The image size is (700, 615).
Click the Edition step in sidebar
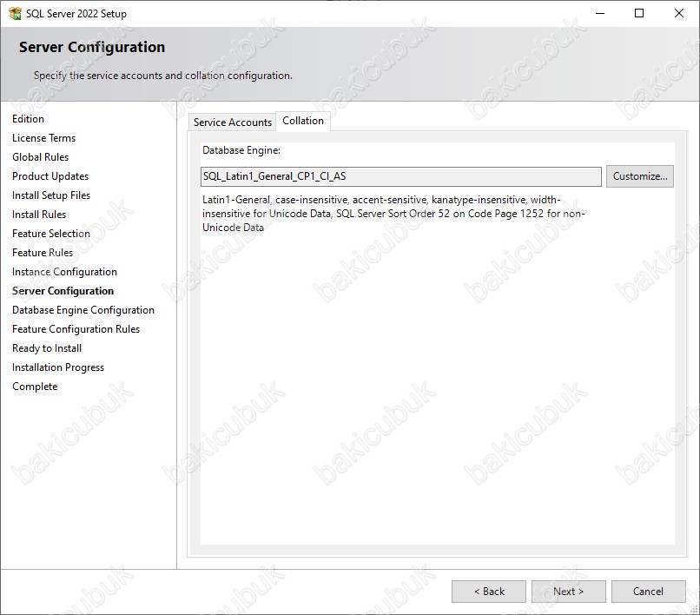(x=28, y=119)
